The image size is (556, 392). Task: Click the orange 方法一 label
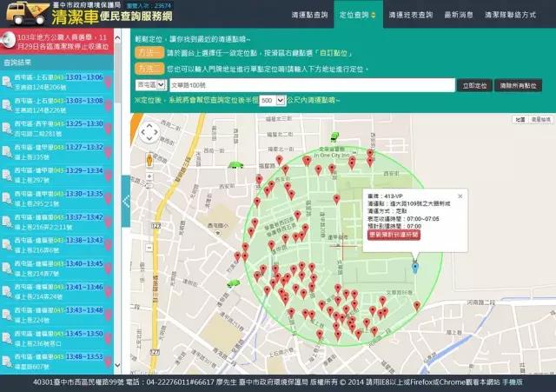149,53
